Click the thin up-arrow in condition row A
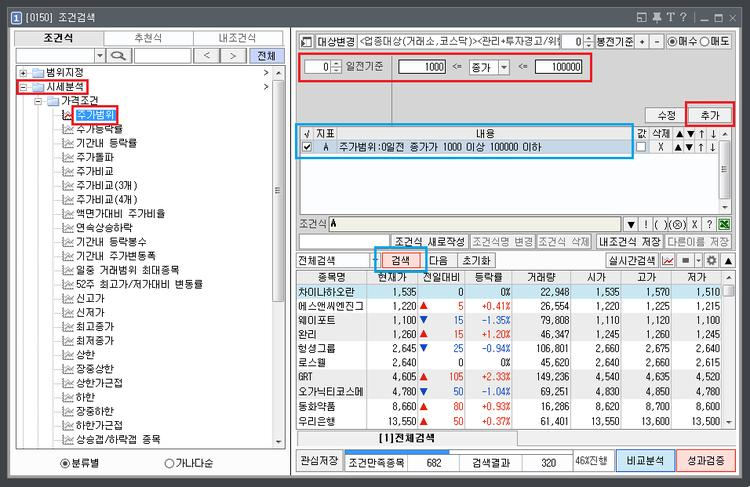 [701, 147]
